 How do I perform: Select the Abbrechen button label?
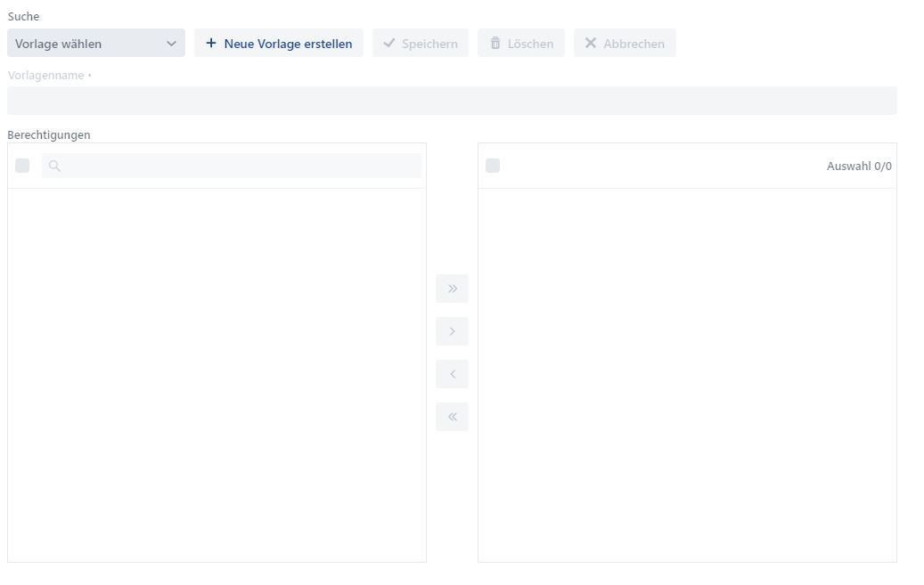click(634, 44)
